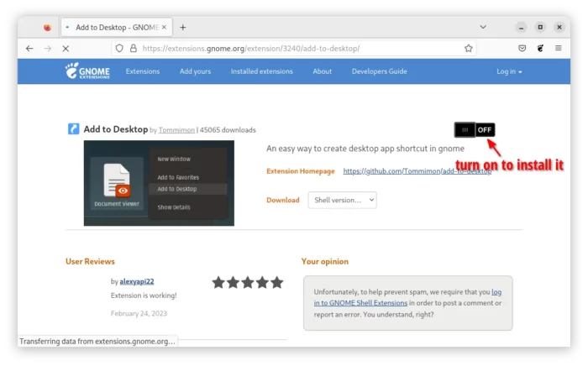Minimize the Firefox window
The height and width of the screenshot is (366, 588).
pyautogui.click(x=521, y=28)
